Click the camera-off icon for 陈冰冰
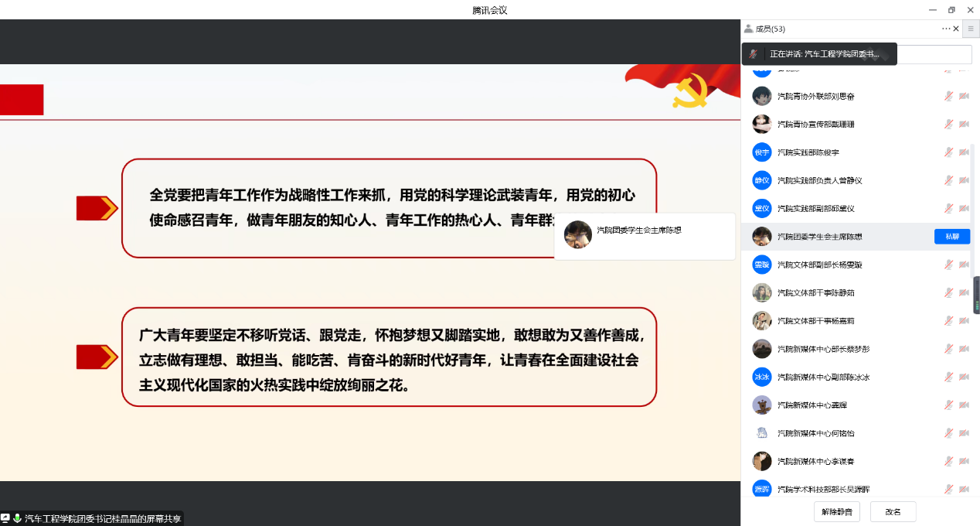Viewport: 980px width, 526px height. click(964, 377)
